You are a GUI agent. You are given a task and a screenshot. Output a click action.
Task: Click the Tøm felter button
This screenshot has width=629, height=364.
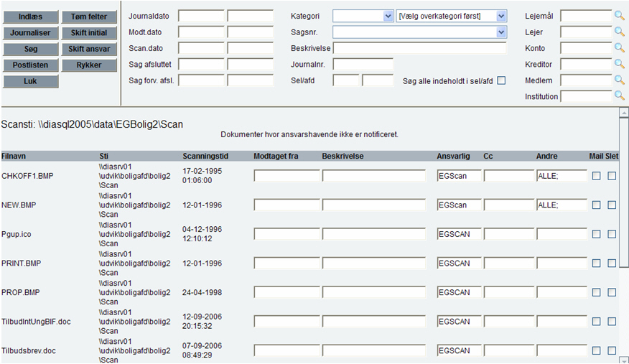pyautogui.click(x=89, y=17)
